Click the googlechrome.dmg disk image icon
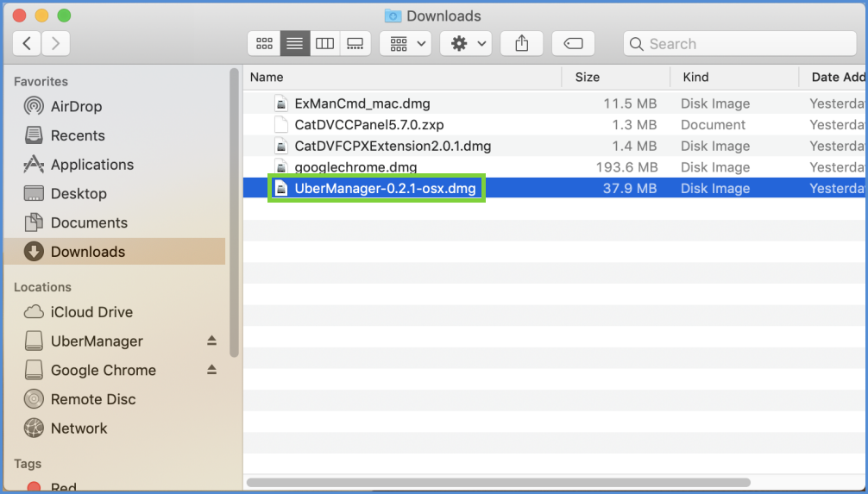Screen dimensions: 868x494 (281, 167)
